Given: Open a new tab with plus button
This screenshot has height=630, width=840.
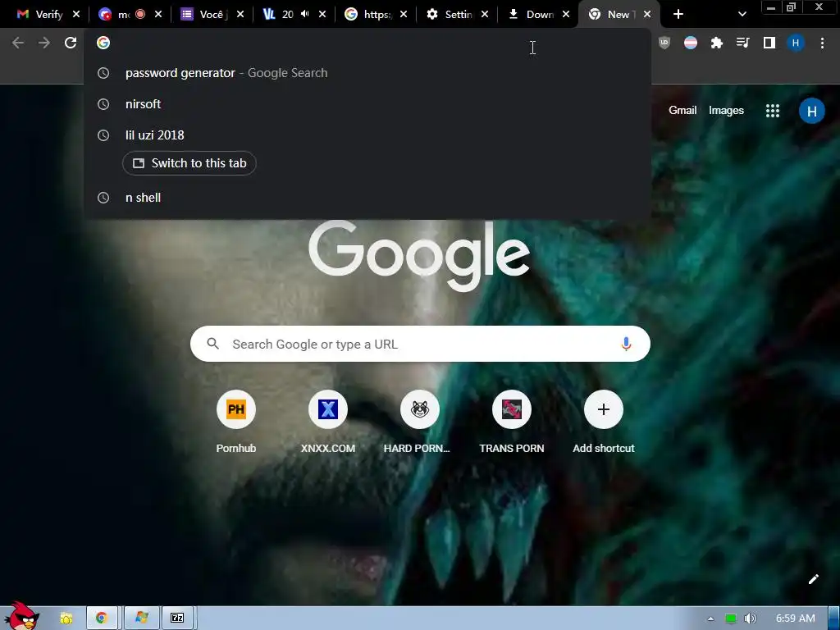Looking at the screenshot, I should (x=678, y=15).
